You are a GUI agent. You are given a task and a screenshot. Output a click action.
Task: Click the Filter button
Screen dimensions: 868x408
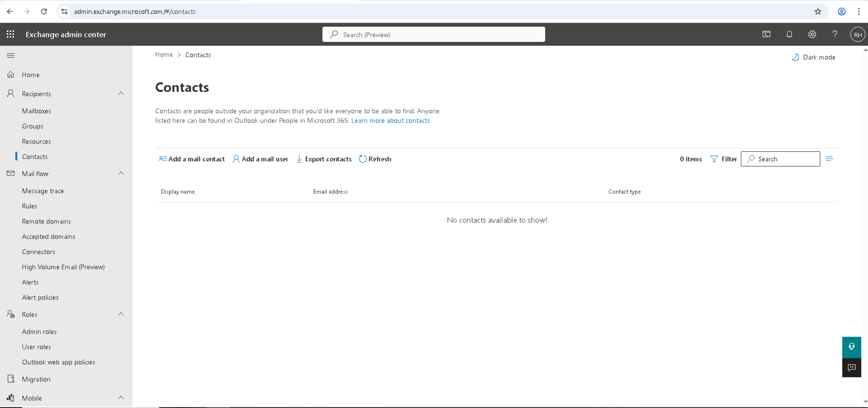[x=724, y=159]
